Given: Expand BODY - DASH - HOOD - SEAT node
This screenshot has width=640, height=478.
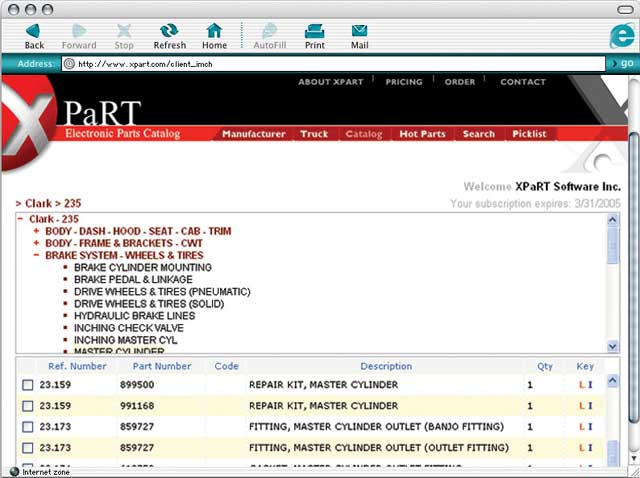Looking at the screenshot, I should pos(36,231).
